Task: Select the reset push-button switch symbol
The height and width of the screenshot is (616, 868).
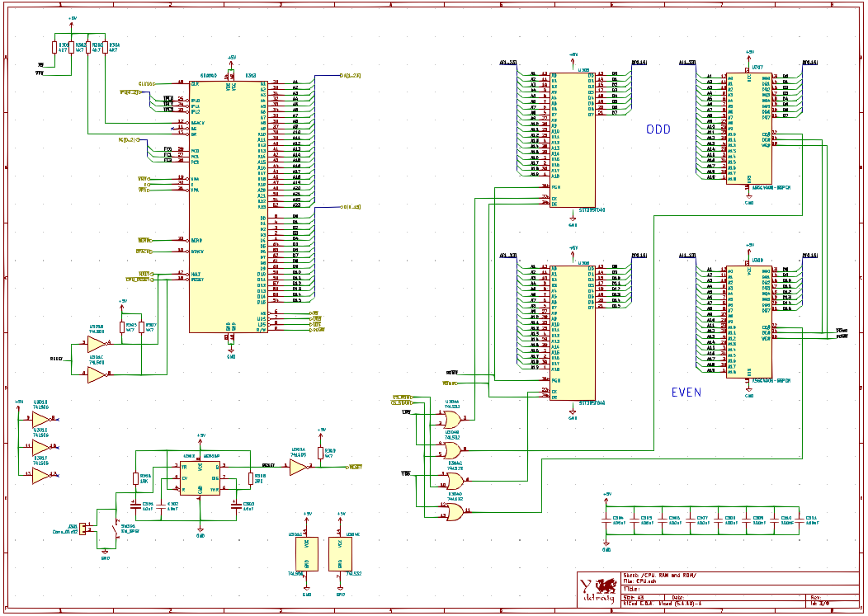Action: tap(117, 529)
